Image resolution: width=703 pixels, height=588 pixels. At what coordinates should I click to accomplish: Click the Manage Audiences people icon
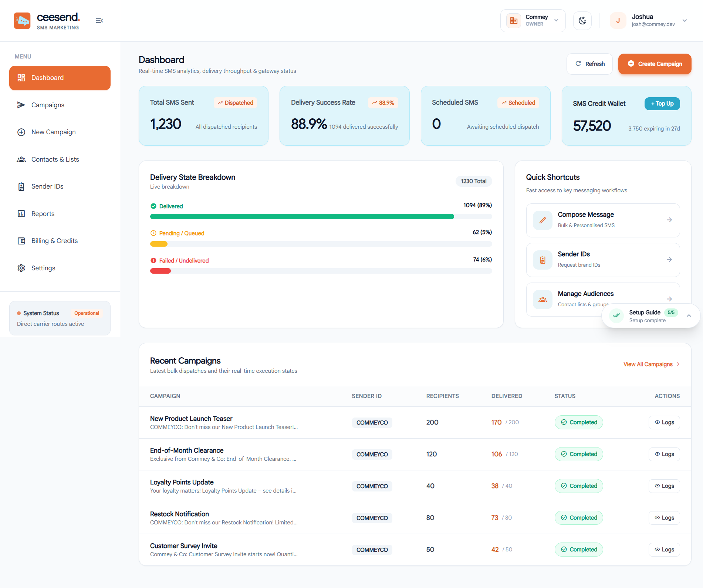pos(543,300)
